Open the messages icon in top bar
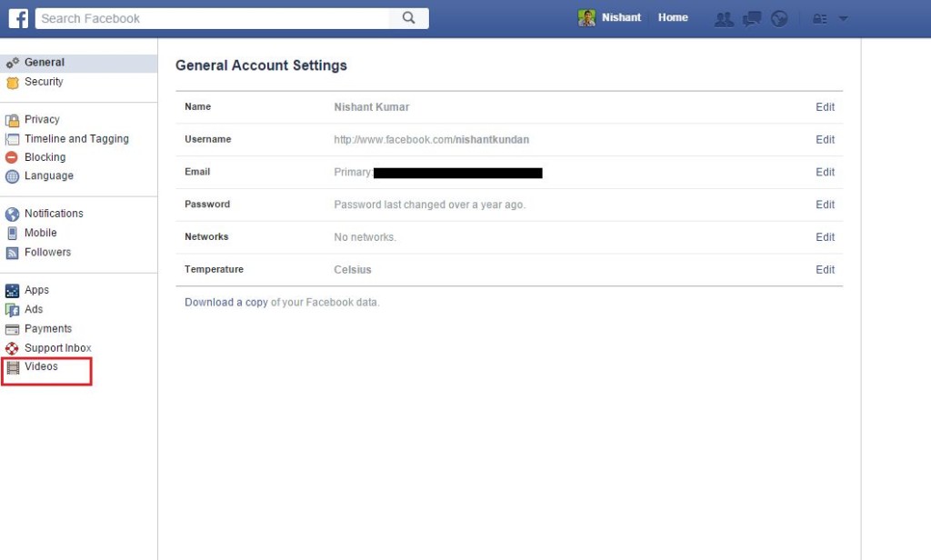 752,18
